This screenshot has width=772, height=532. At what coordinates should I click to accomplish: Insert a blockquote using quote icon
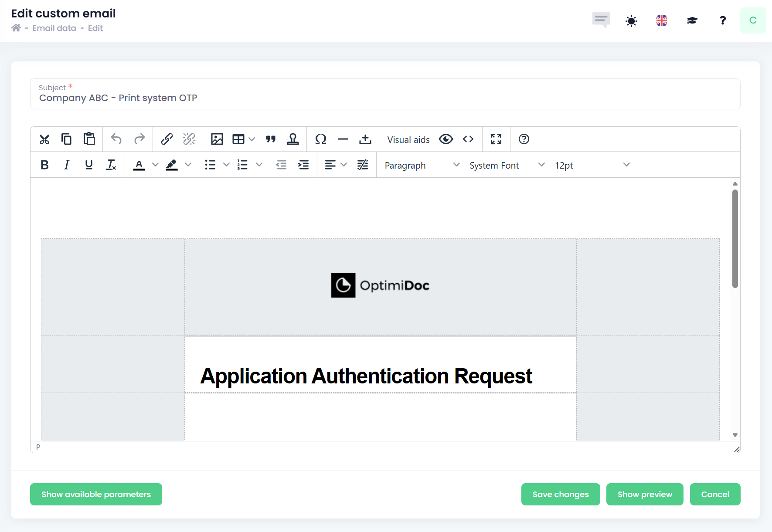coord(271,139)
